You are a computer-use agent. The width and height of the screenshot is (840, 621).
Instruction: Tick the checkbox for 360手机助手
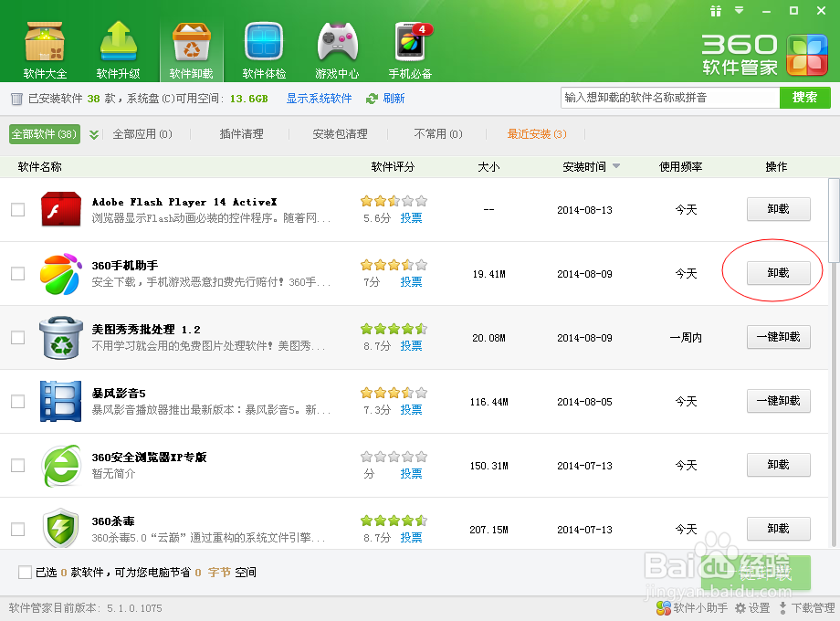pos(17,273)
